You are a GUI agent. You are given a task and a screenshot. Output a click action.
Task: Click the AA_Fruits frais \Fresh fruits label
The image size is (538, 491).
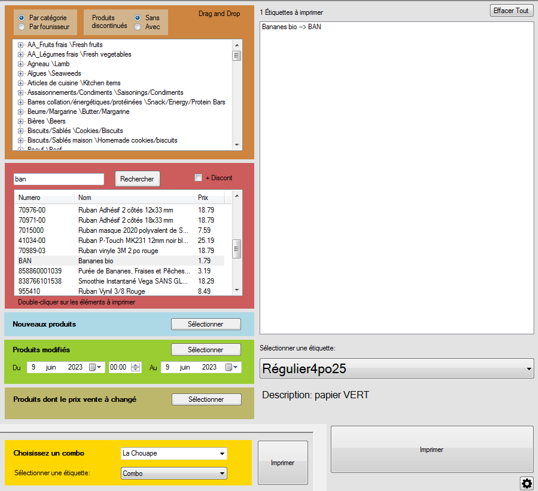(65, 45)
